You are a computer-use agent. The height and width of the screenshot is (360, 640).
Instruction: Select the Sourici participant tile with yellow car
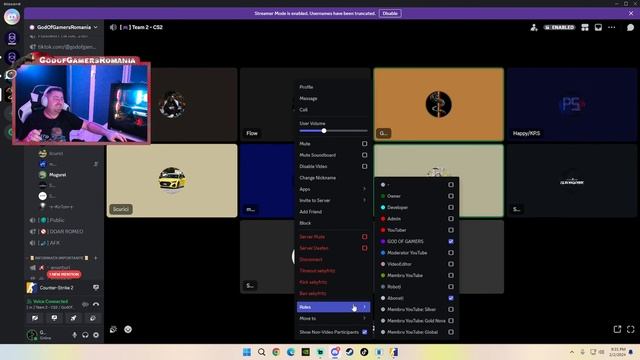[172, 180]
